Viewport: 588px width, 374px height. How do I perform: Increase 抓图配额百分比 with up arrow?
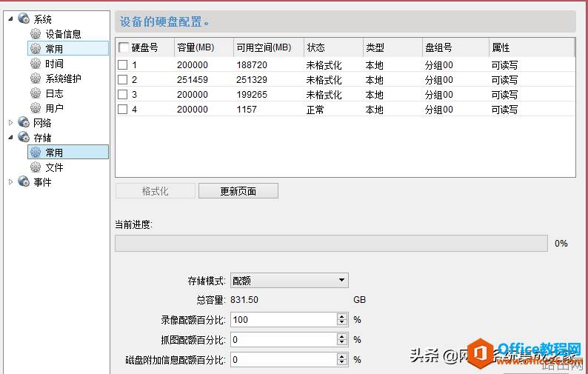coord(341,336)
